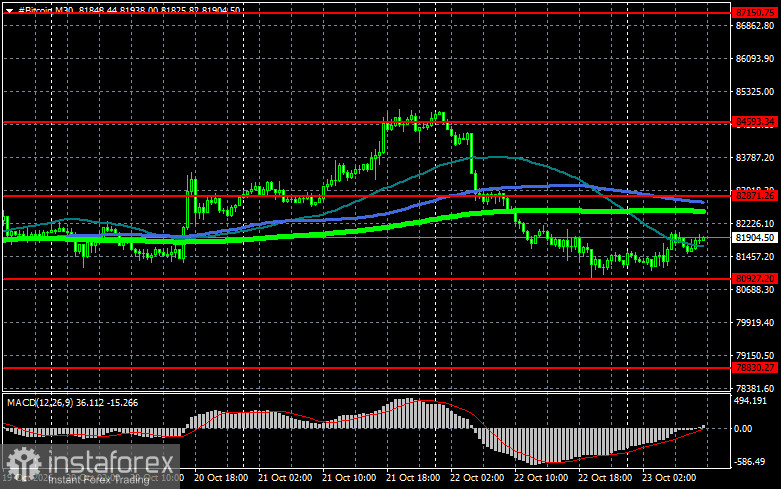Click the MACD scale value -586.49

click(750, 462)
